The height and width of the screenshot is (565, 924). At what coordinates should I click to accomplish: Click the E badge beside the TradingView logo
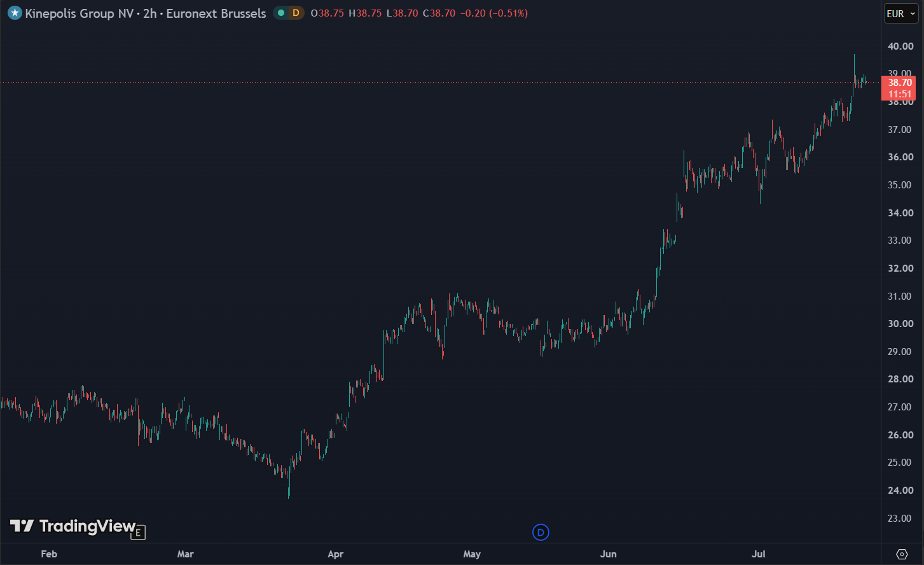138,533
